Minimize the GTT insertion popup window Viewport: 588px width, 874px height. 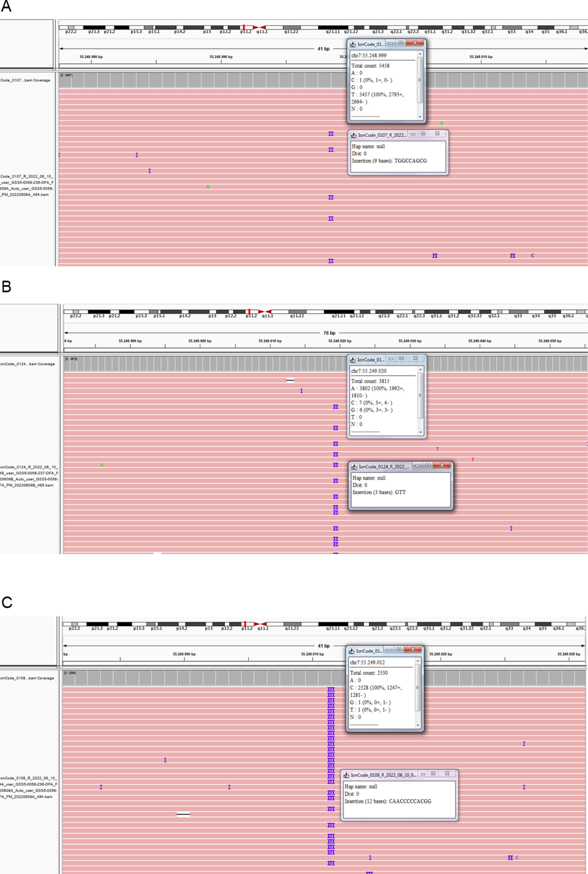(417, 465)
